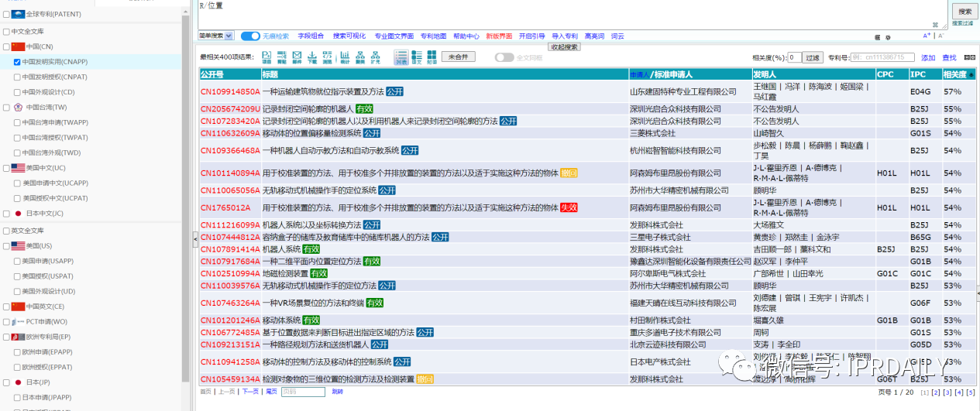Click the small grid icon below search box

click(x=877, y=36)
